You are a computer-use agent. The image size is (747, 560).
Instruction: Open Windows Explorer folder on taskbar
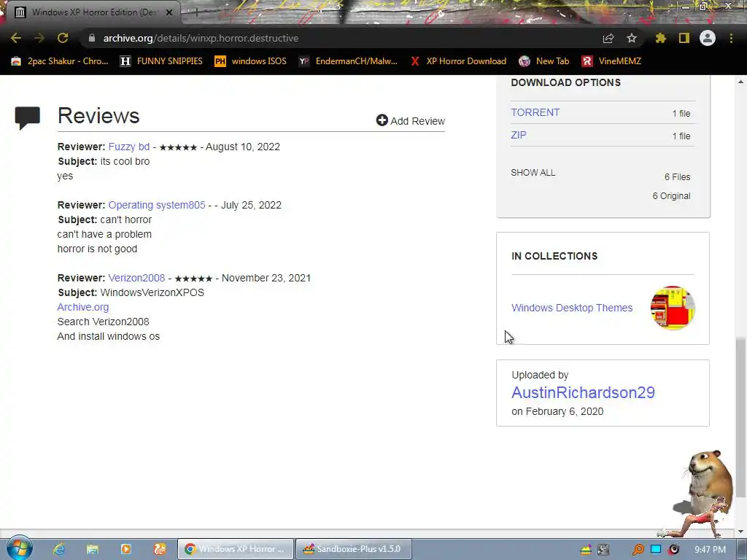(x=93, y=549)
